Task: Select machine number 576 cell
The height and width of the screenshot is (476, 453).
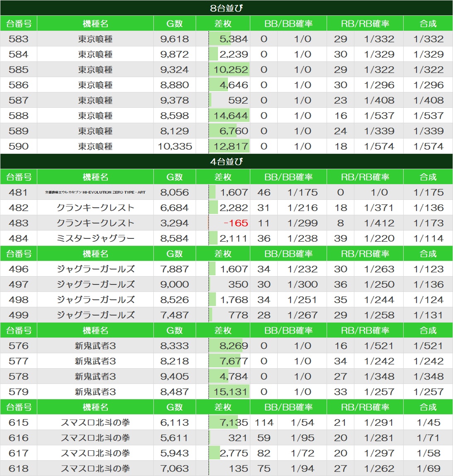Action: pyautogui.click(x=19, y=346)
